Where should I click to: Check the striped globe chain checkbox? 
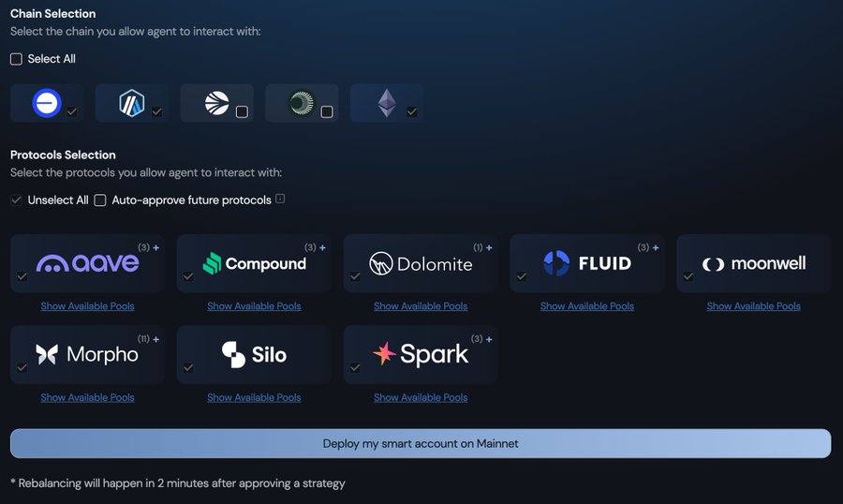tap(242, 111)
